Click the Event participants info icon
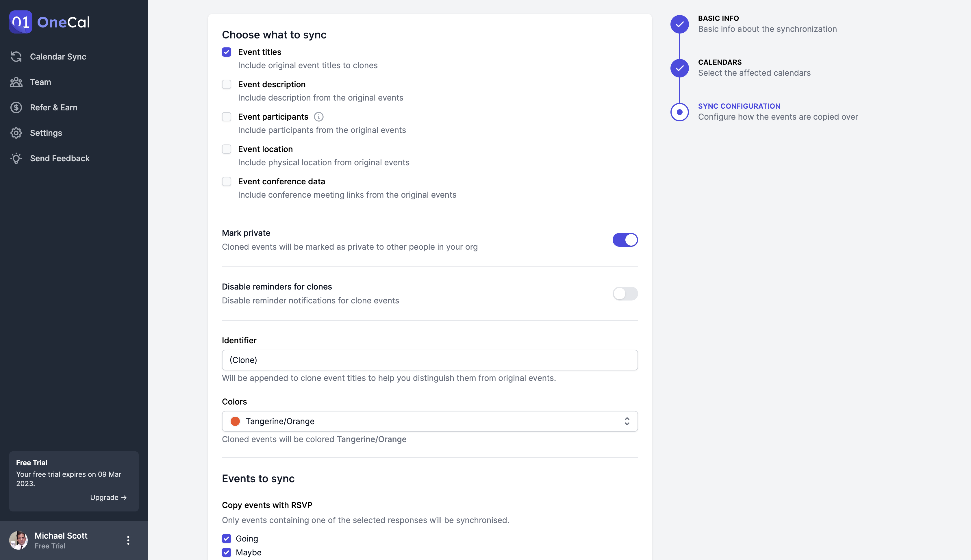The height and width of the screenshot is (560, 971). click(x=318, y=116)
